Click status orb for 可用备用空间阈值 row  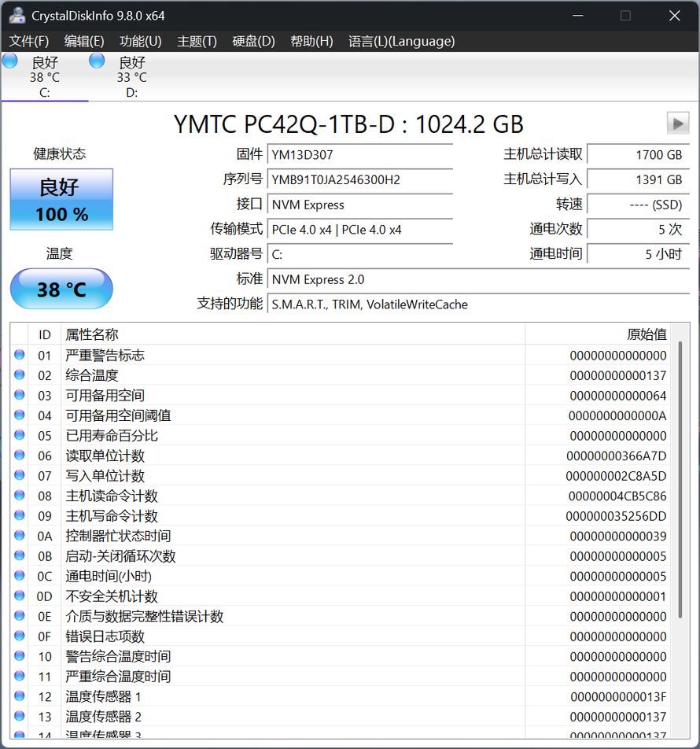point(19,415)
